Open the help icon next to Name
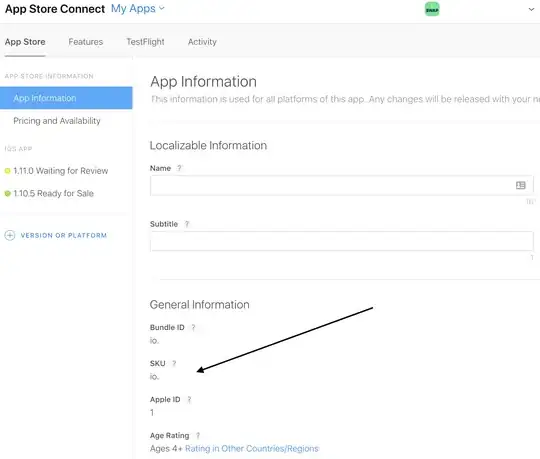This screenshot has width=540, height=459. 179,168
